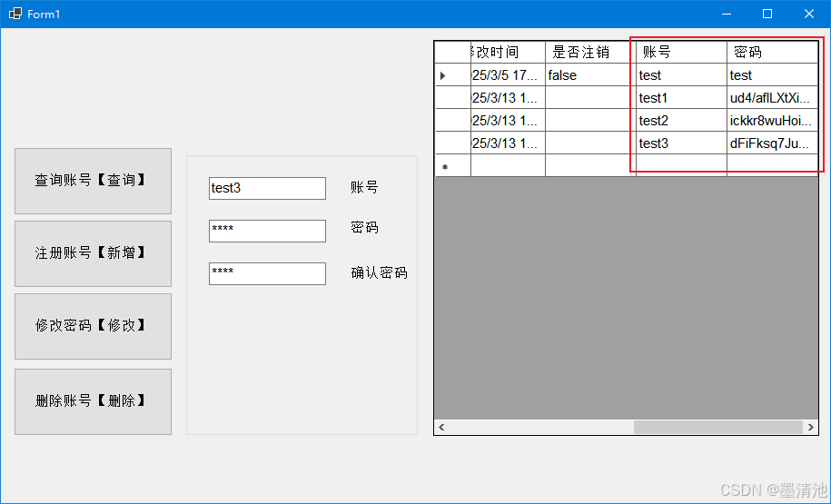Screen dimensions: 831x504
Task: Sort by the 账号 column header
Action: click(681, 53)
